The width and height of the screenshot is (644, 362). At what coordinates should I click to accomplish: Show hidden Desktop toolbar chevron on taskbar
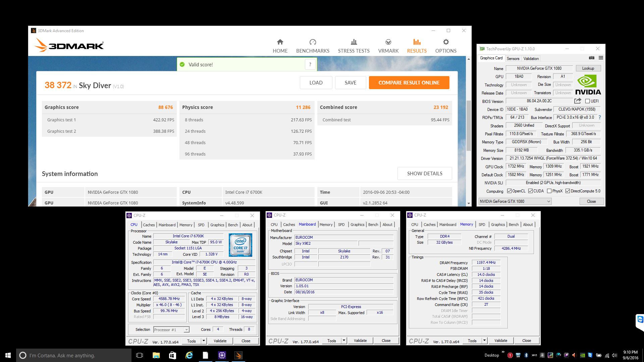(503, 352)
